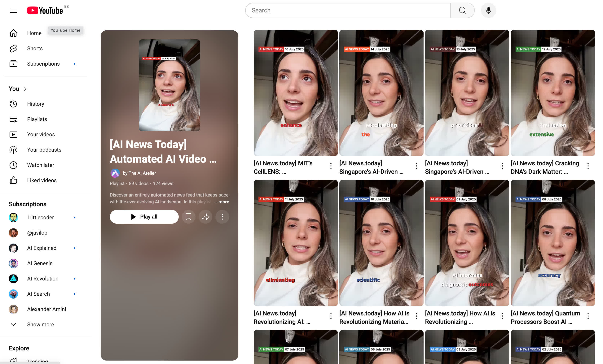This screenshot has width=603, height=364.
Task: Open the 10 July 2025 video thumbnail
Action: pos(381,243)
